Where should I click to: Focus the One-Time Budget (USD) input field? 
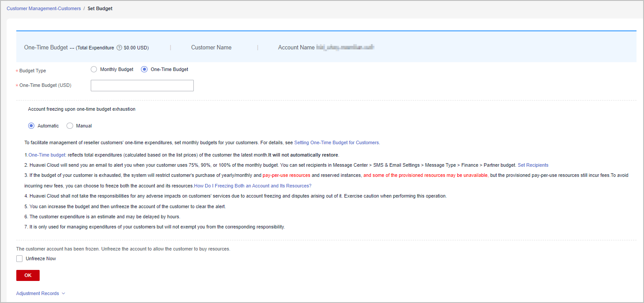click(142, 86)
